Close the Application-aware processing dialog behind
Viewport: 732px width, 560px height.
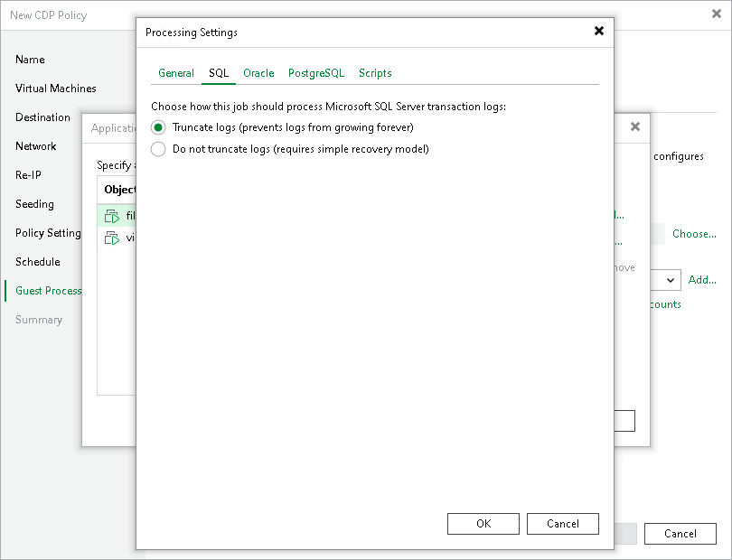point(635,126)
